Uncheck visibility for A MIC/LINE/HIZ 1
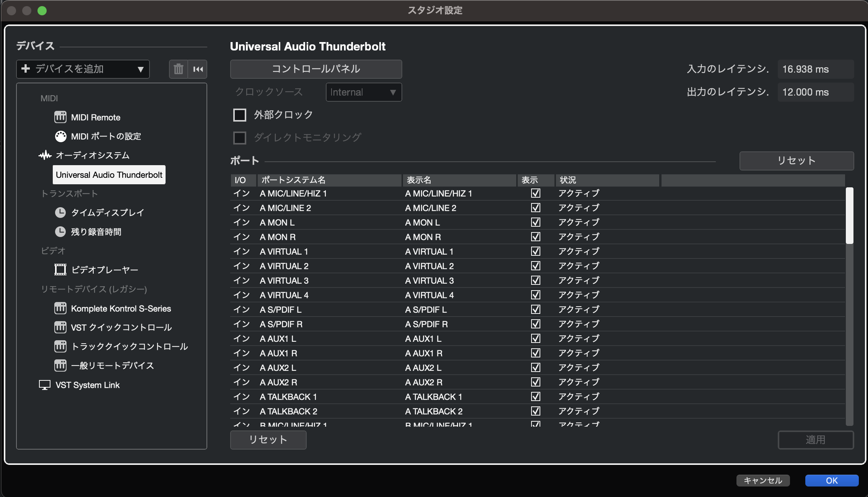The height and width of the screenshot is (497, 868). [x=536, y=193]
